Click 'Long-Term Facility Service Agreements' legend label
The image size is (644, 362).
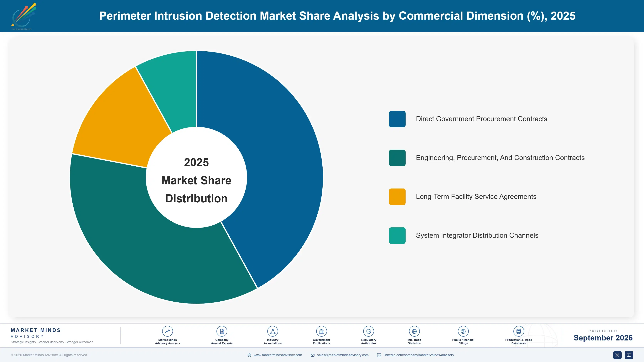(476, 197)
